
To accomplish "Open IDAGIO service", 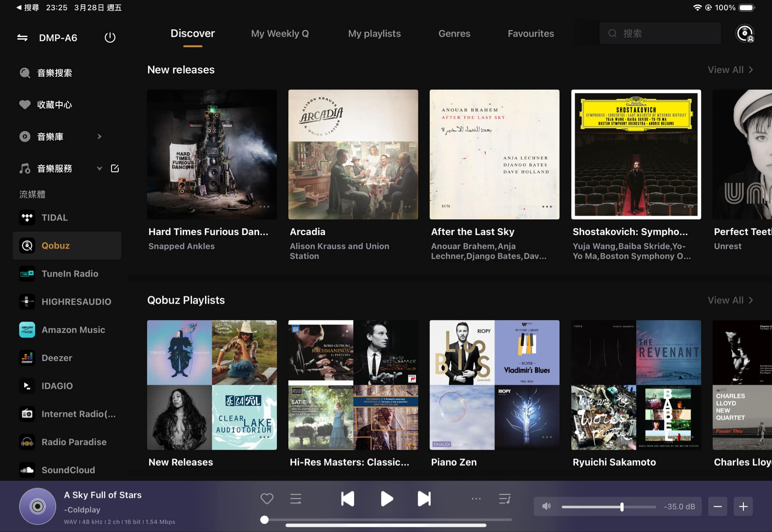I will tap(67, 386).
